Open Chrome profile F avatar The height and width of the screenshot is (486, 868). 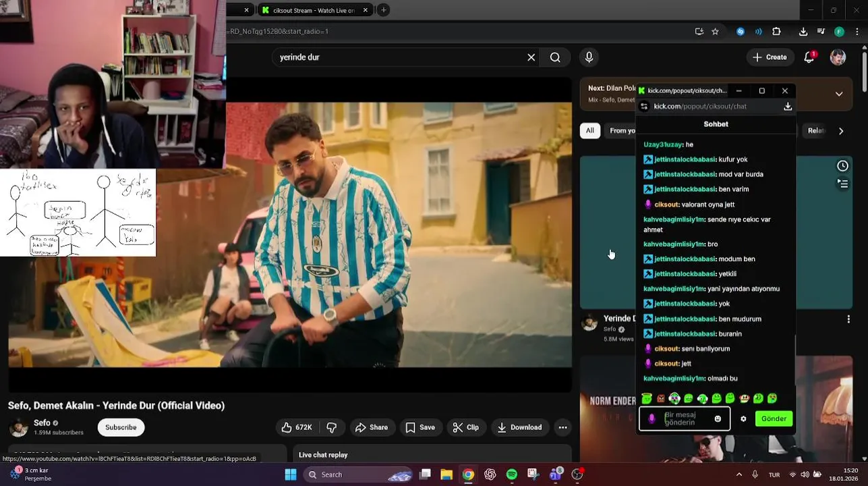click(x=839, y=31)
